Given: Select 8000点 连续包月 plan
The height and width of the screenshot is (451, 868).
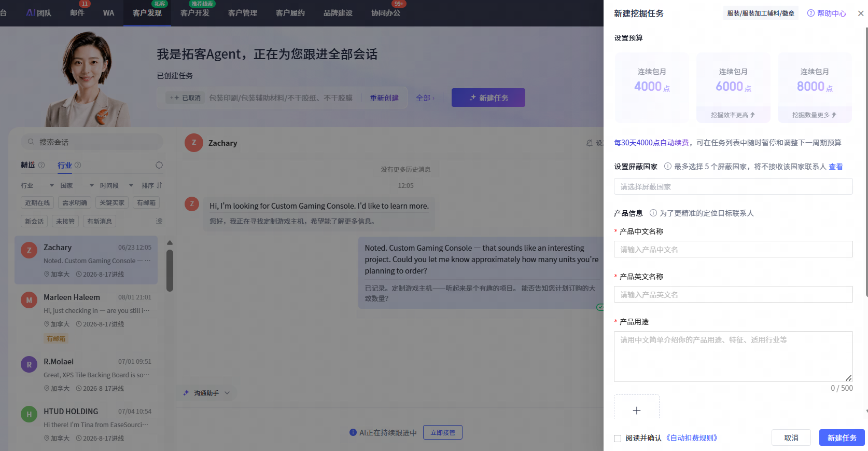Looking at the screenshot, I should [815, 88].
